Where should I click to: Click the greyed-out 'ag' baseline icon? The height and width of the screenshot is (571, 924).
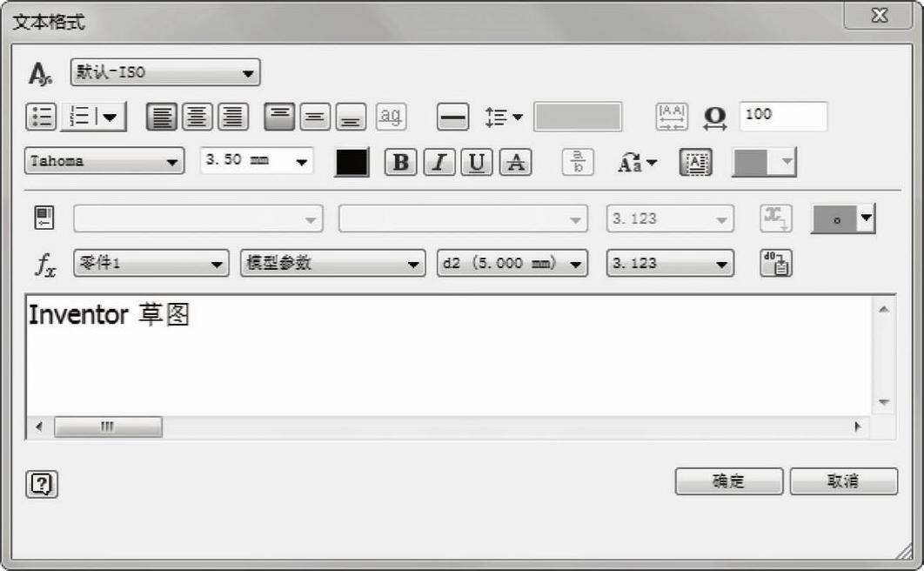[x=391, y=116]
